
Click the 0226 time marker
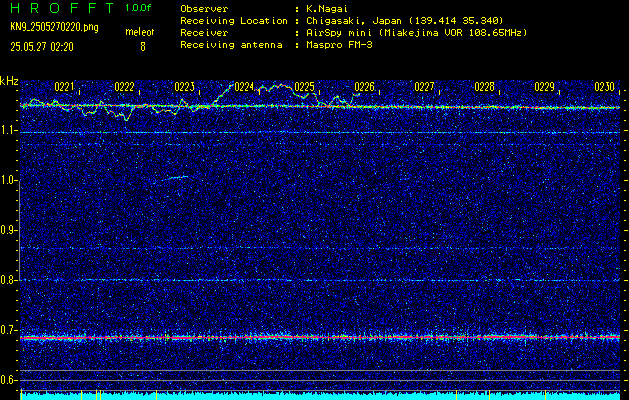364,87
